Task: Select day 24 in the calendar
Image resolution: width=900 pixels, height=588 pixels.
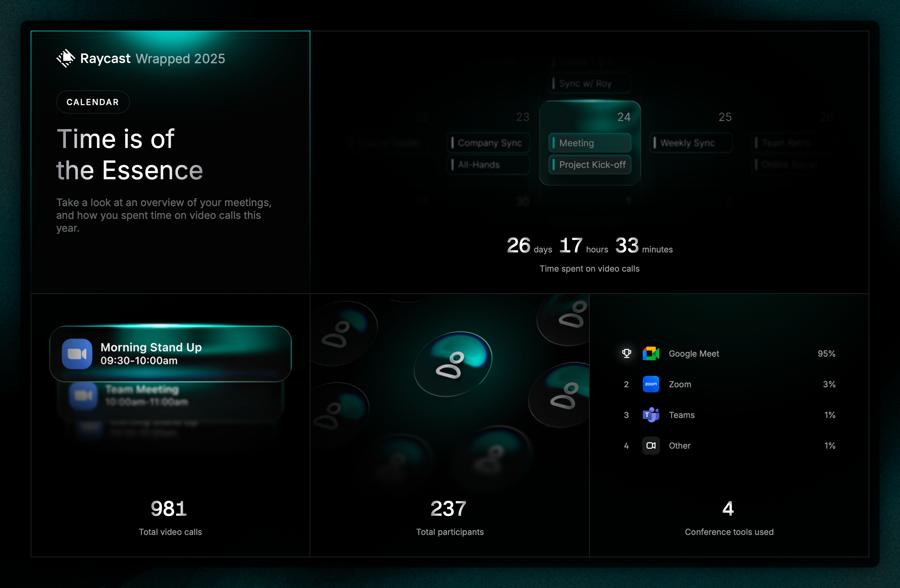Action: pyautogui.click(x=624, y=117)
